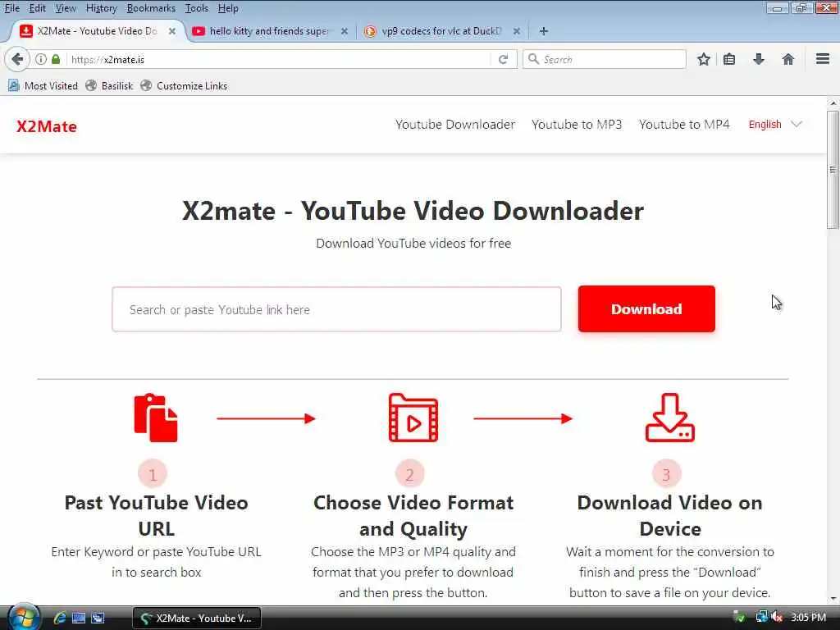Image resolution: width=840 pixels, height=630 pixels.
Task: Open the Tools menu
Action: pos(197,8)
